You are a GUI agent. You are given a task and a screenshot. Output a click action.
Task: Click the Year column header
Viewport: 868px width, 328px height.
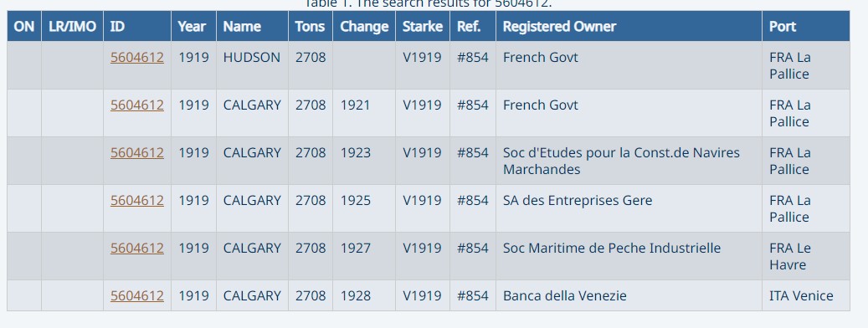coord(193,26)
